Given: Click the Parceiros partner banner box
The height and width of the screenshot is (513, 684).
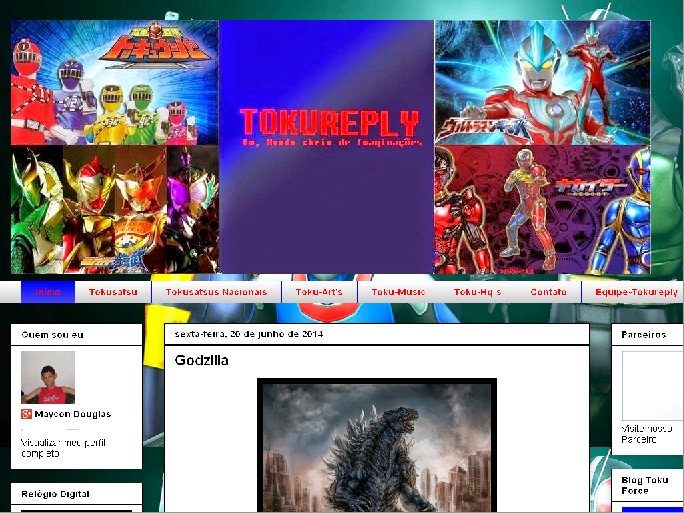Looking at the screenshot, I should tap(653, 386).
